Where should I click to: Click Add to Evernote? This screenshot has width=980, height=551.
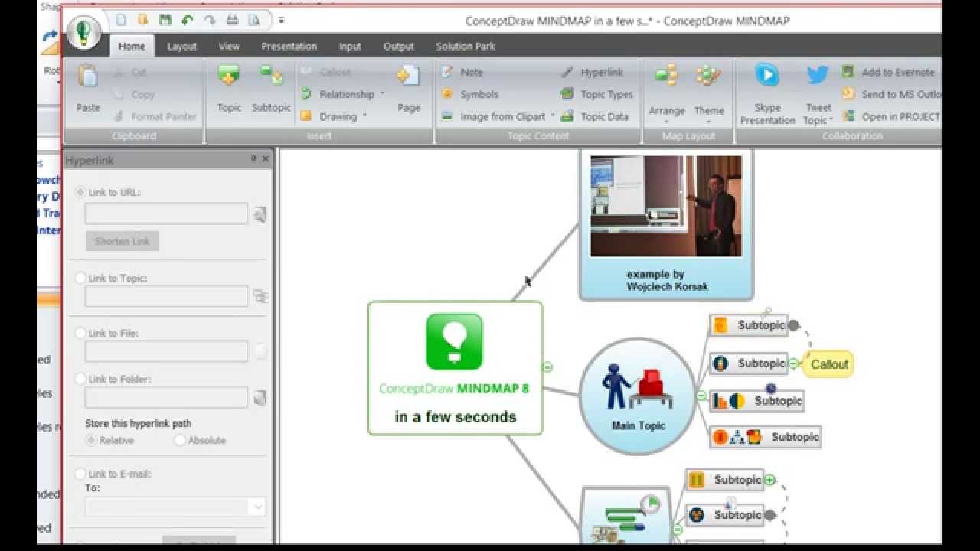click(x=889, y=72)
